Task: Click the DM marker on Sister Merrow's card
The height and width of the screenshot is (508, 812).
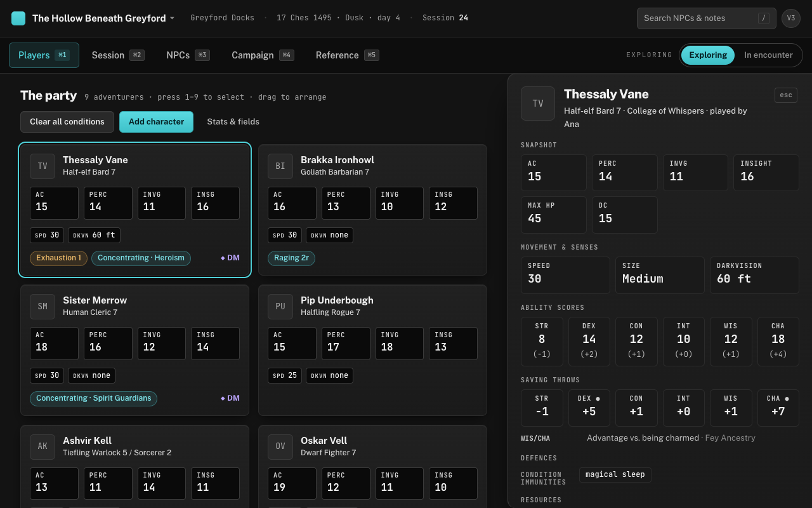Action: [230, 398]
